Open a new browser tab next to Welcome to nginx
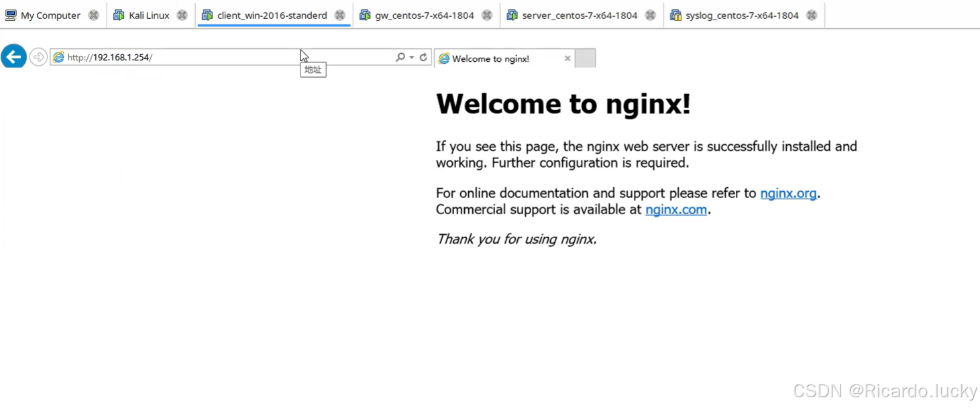This screenshot has height=408, width=980. click(584, 58)
